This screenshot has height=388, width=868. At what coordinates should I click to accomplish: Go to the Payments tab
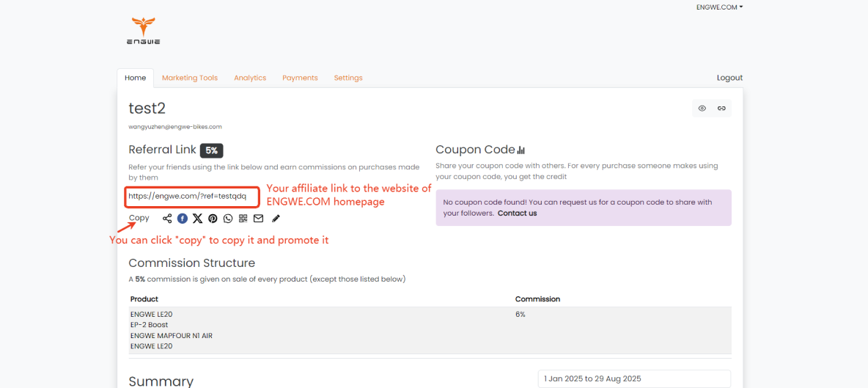[300, 78]
